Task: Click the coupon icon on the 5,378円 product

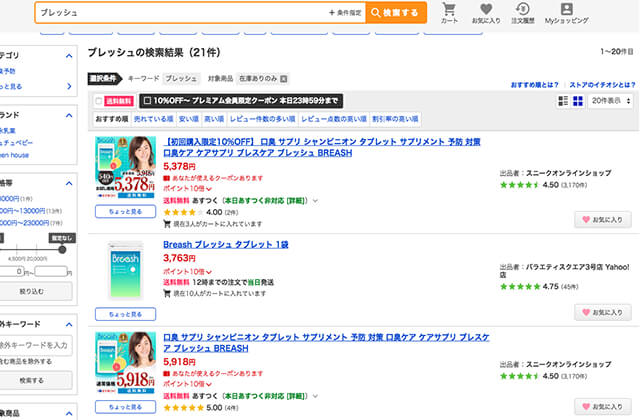Action: [166, 178]
